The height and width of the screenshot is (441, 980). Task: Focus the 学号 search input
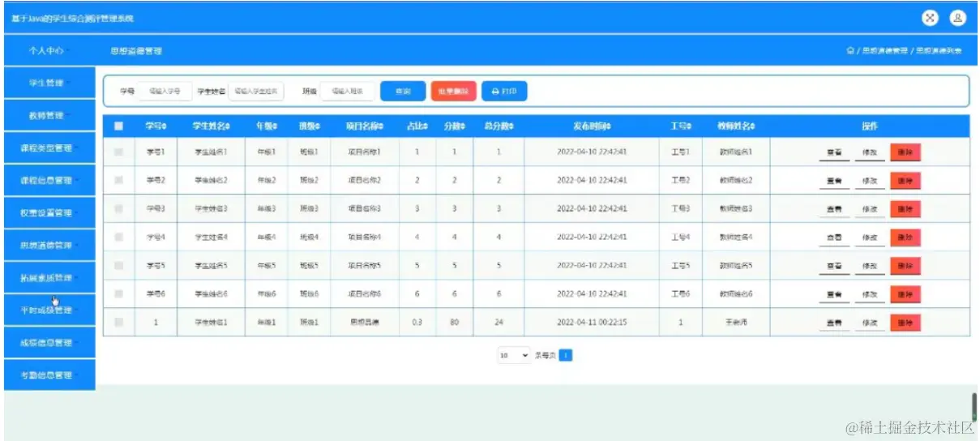(165, 92)
